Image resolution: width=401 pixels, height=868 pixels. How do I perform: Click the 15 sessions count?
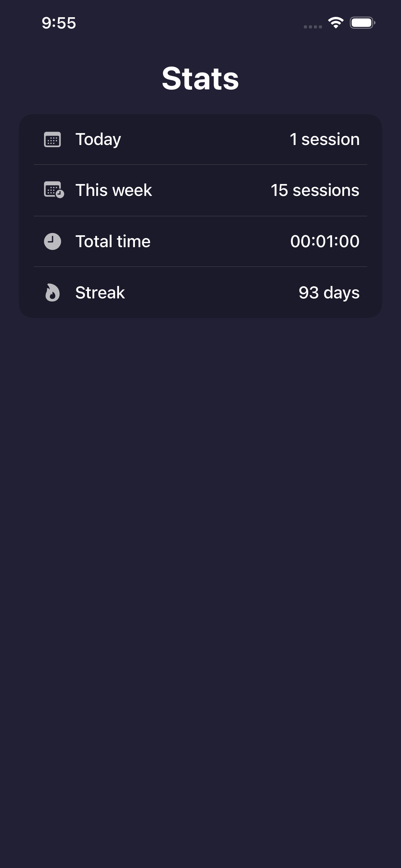click(315, 190)
